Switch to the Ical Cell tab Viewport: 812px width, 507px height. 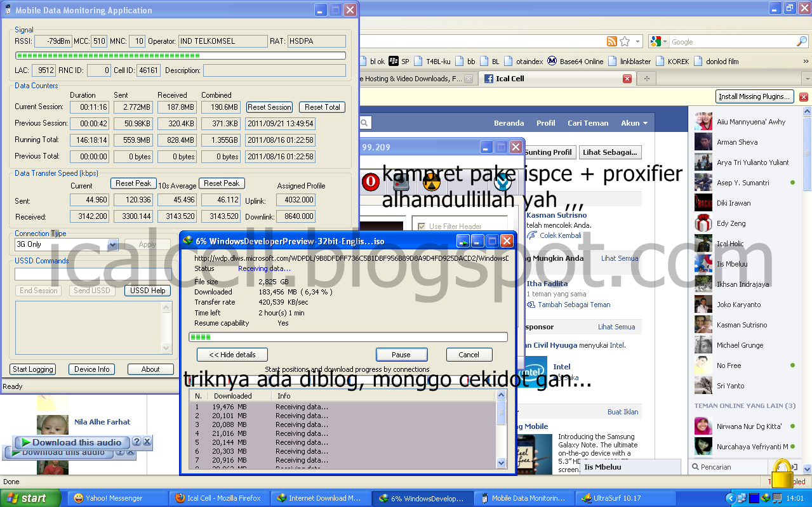(x=557, y=79)
